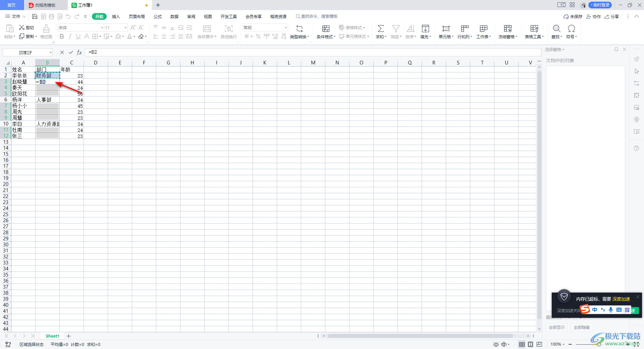
Task: Click the Save icon in quick access toolbar
Action: pos(35,16)
